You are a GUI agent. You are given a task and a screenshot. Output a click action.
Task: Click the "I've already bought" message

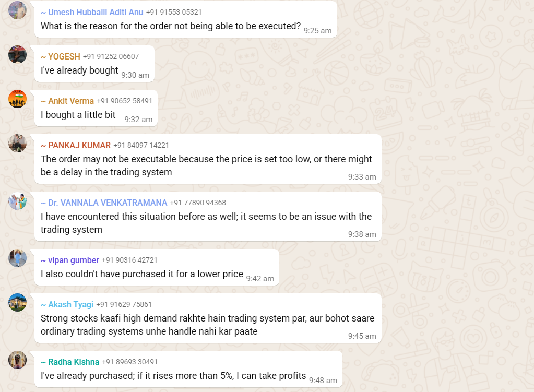click(x=79, y=70)
